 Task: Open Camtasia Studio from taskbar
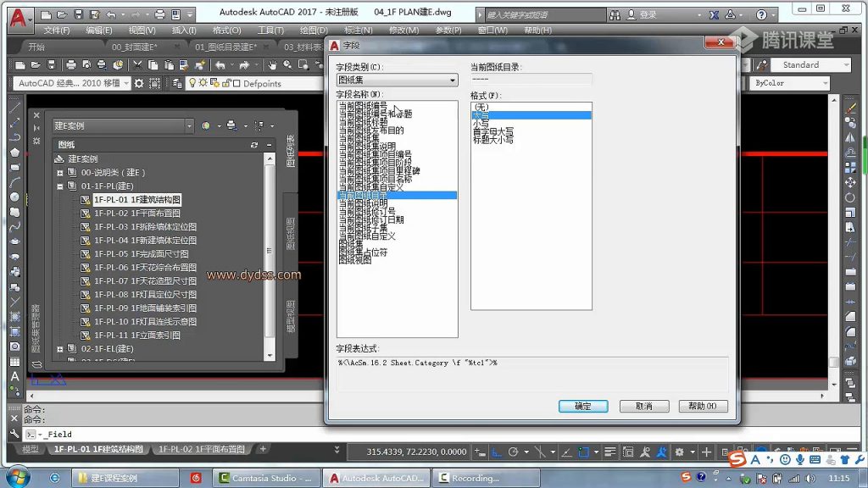tap(265, 478)
